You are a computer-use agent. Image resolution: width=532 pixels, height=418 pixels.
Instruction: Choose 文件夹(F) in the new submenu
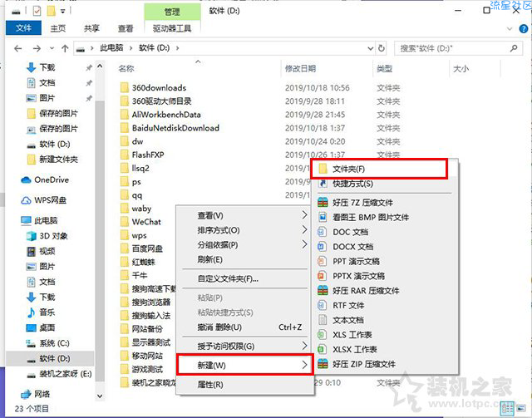tap(379, 169)
